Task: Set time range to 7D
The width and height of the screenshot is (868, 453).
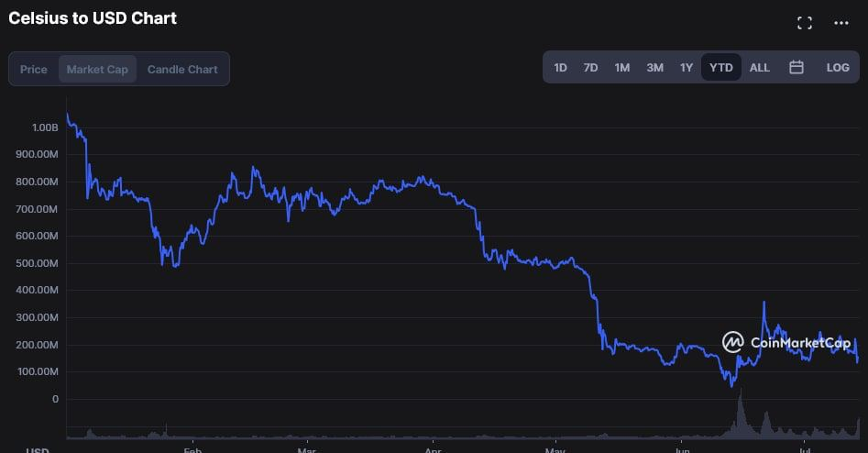Action: pyautogui.click(x=591, y=68)
